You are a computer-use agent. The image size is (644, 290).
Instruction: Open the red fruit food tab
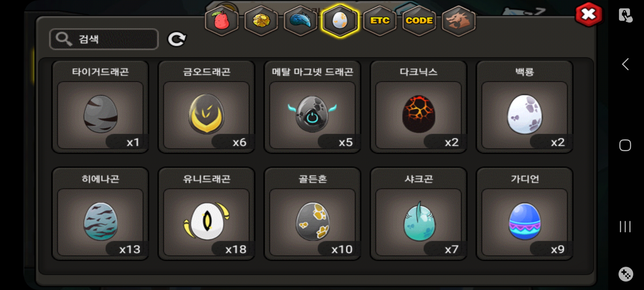coord(222,21)
